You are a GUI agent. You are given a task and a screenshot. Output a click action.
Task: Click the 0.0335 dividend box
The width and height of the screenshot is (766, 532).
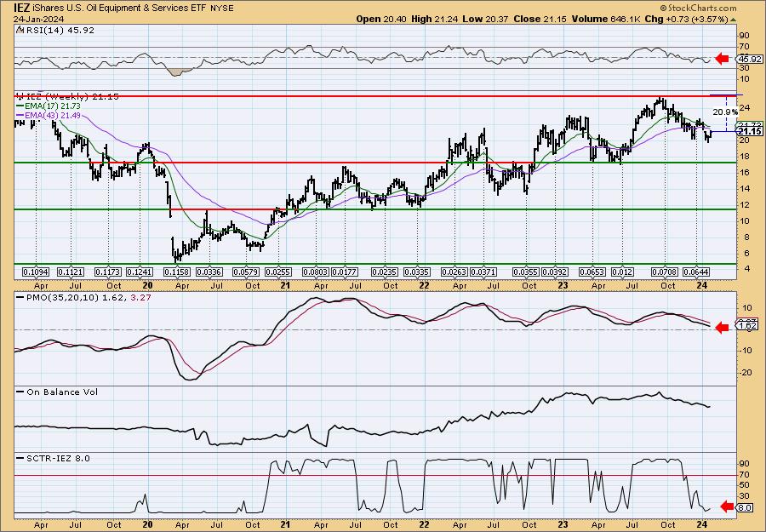[417, 272]
